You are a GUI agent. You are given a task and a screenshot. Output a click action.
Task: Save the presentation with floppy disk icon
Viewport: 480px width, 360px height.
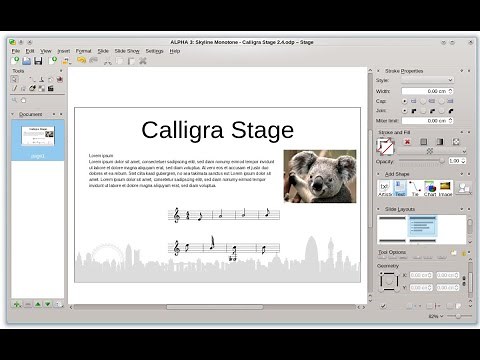pyautogui.click(x=38, y=61)
